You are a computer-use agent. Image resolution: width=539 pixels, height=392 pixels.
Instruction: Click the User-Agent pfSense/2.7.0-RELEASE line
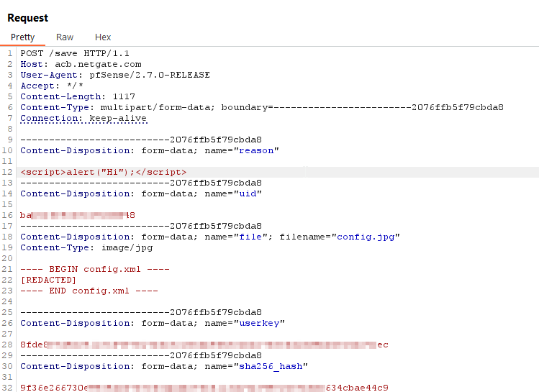coord(115,75)
